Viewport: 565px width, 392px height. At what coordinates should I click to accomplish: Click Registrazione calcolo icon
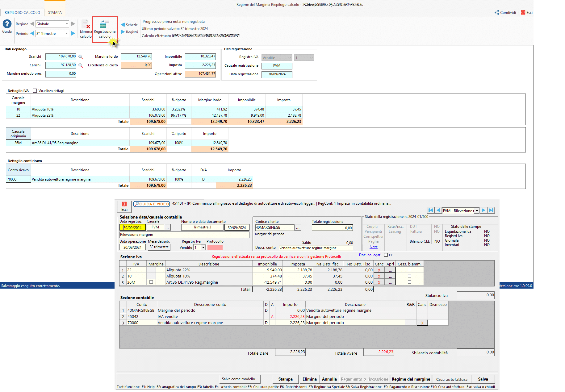(x=105, y=29)
